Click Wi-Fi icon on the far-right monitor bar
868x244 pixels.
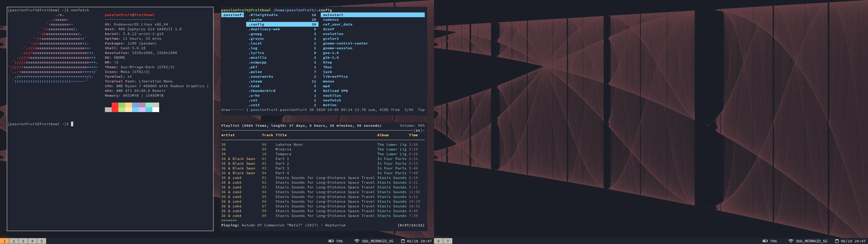point(791,241)
